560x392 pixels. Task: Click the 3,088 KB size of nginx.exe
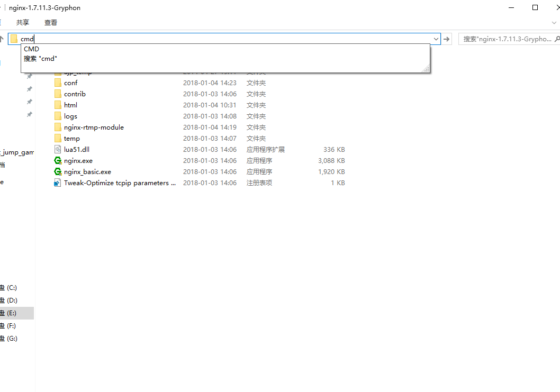(x=331, y=161)
